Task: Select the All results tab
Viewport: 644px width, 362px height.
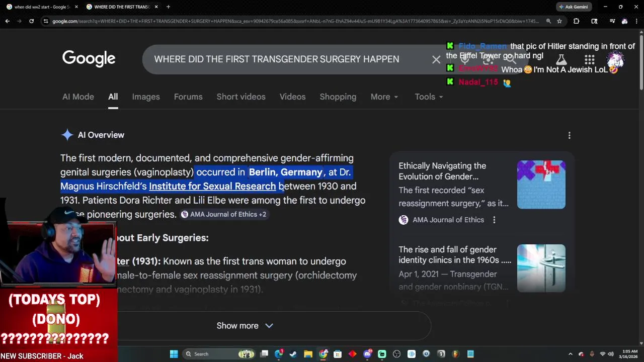Action: (x=113, y=97)
